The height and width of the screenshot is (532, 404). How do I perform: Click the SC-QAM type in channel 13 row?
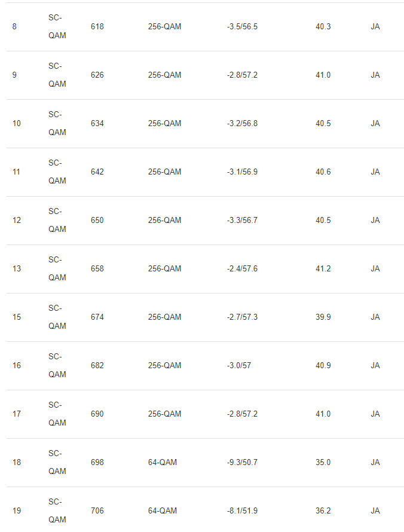[57, 269]
